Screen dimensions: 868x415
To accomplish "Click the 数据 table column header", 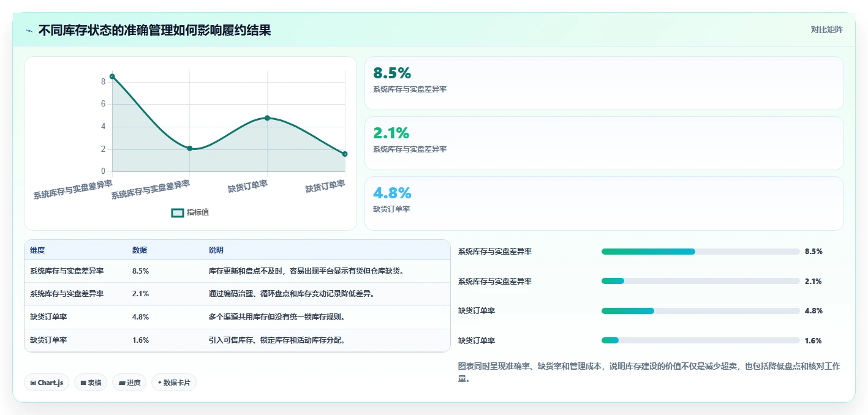I will coord(140,250).
